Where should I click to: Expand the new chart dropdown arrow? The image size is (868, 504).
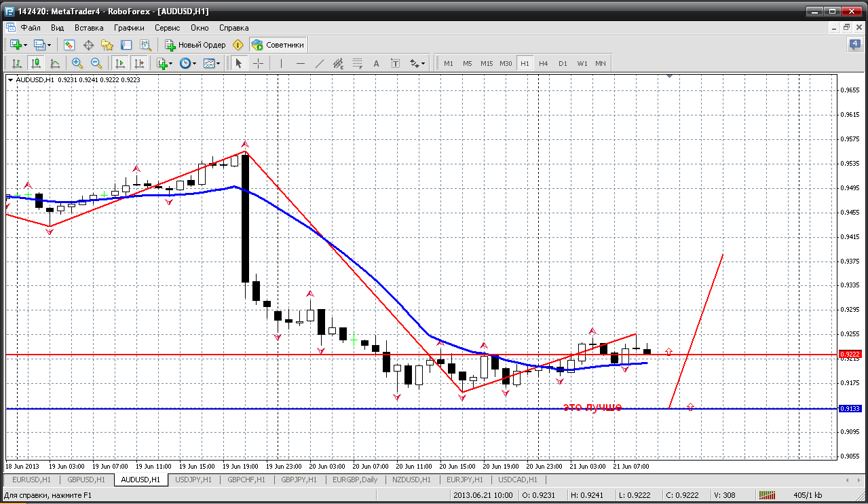click(26, 46)
